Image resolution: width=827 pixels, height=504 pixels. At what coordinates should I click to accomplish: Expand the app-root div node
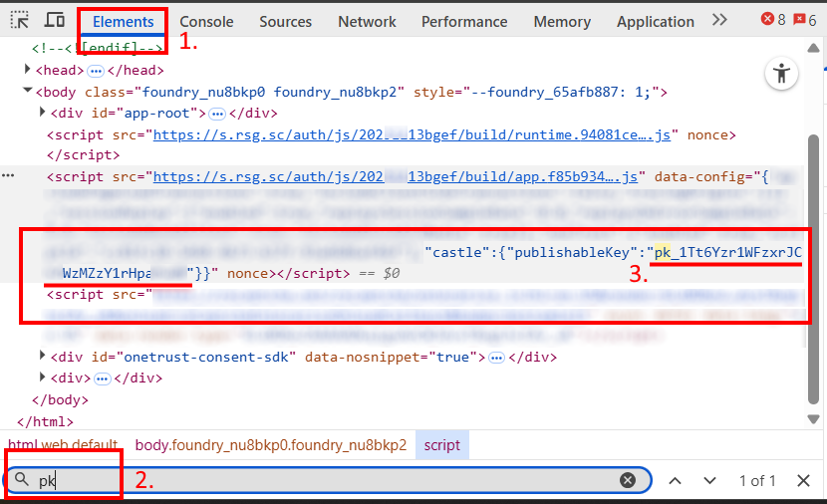[x=41, y=113]
